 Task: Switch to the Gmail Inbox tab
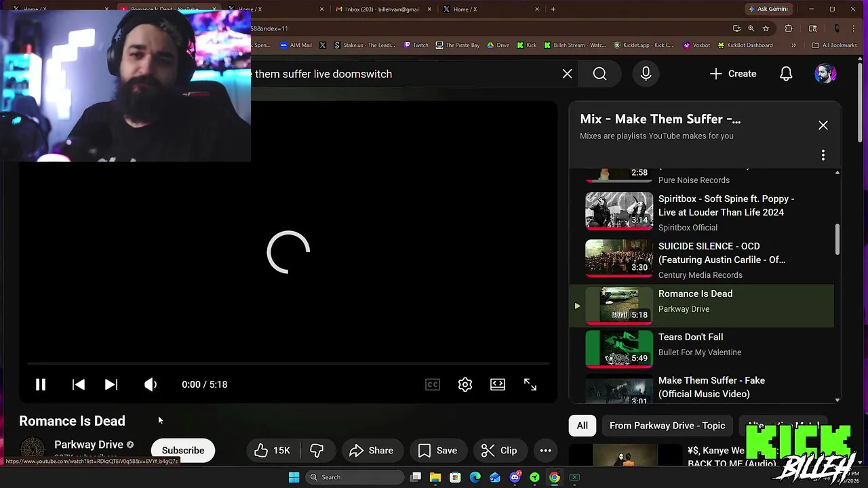point(382,9)
